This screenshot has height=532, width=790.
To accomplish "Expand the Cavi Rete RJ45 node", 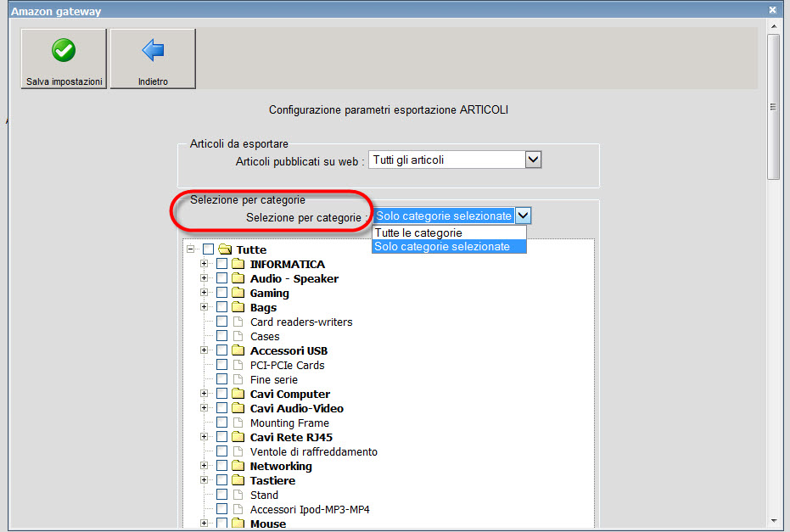I will point(204,437).
